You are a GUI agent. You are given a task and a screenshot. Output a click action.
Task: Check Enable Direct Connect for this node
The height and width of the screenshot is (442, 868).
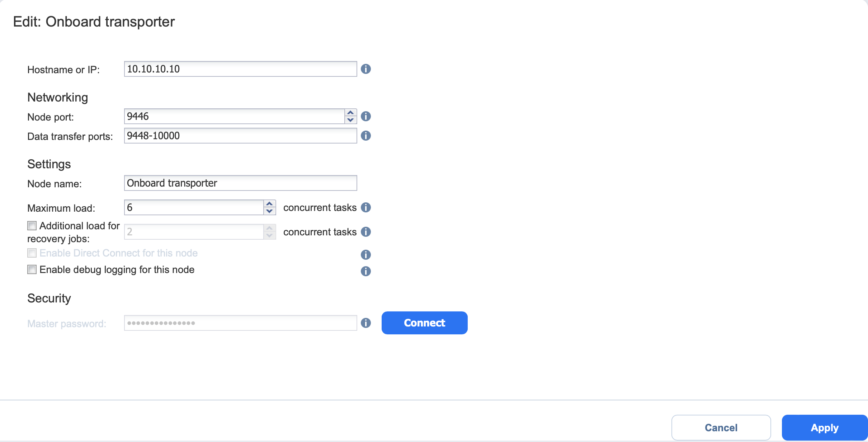[32, 253]
